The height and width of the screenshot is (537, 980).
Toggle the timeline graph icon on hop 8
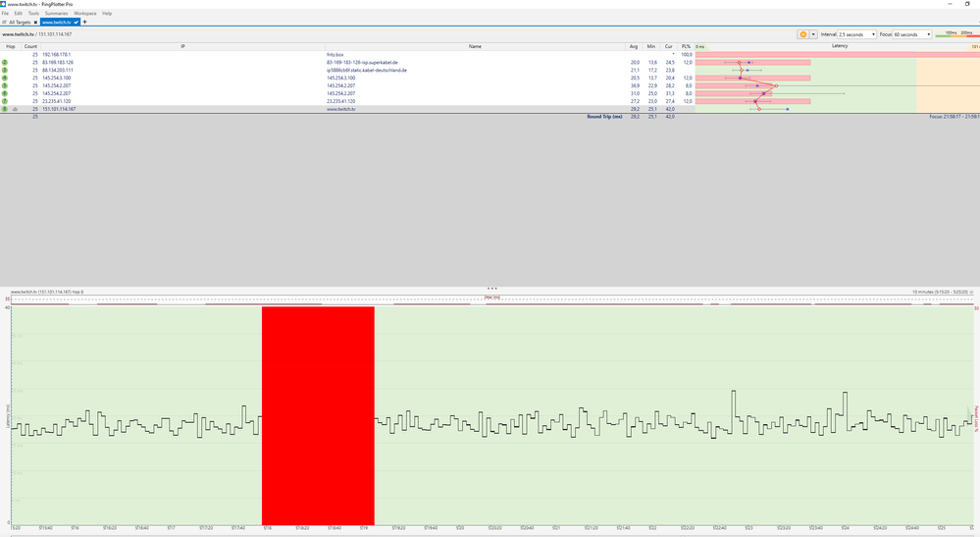15,109
